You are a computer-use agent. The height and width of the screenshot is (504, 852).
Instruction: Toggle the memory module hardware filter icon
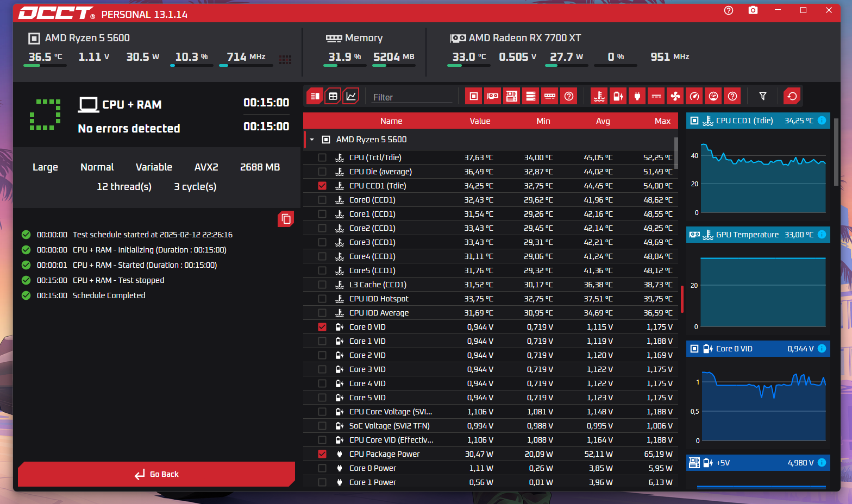pyautogui.click(x=550, y=96)
